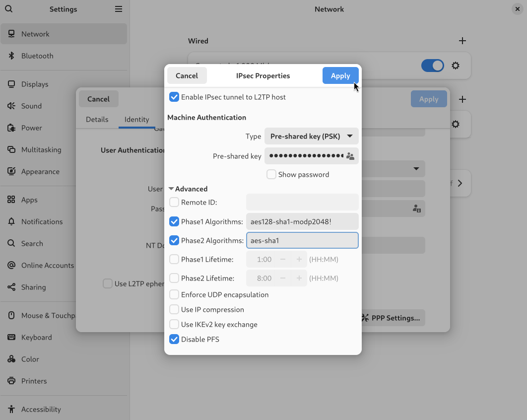Increase Phase1 Lifetime with plus

(299, 259)
